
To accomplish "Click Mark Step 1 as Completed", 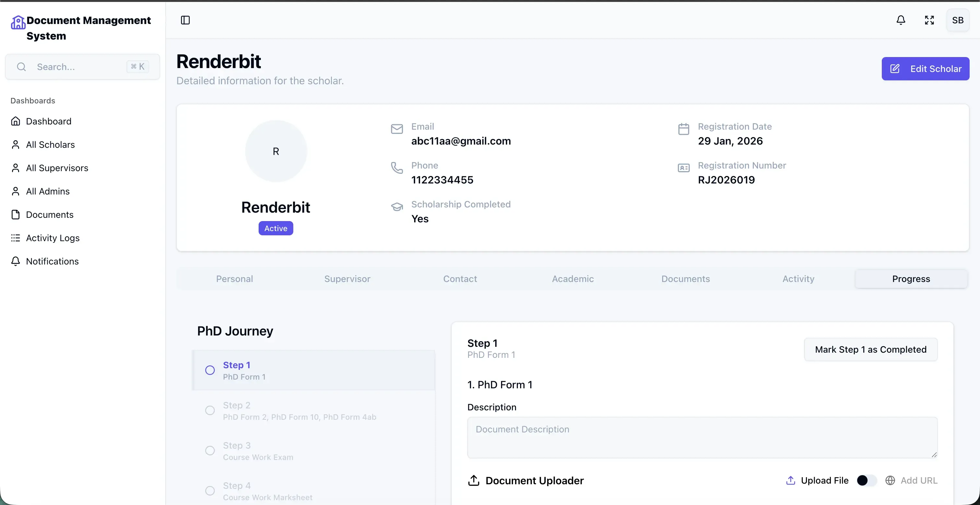I will coord(870,349).
